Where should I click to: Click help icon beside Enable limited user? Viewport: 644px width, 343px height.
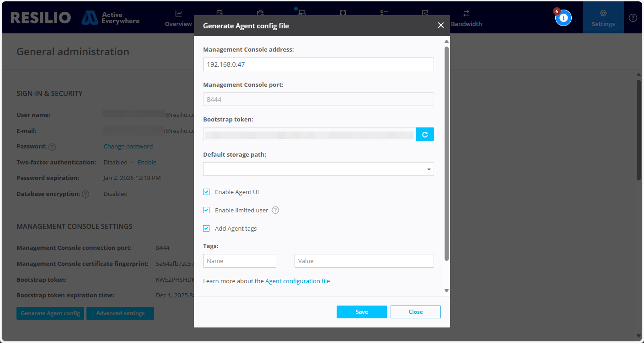click(275, 210)
